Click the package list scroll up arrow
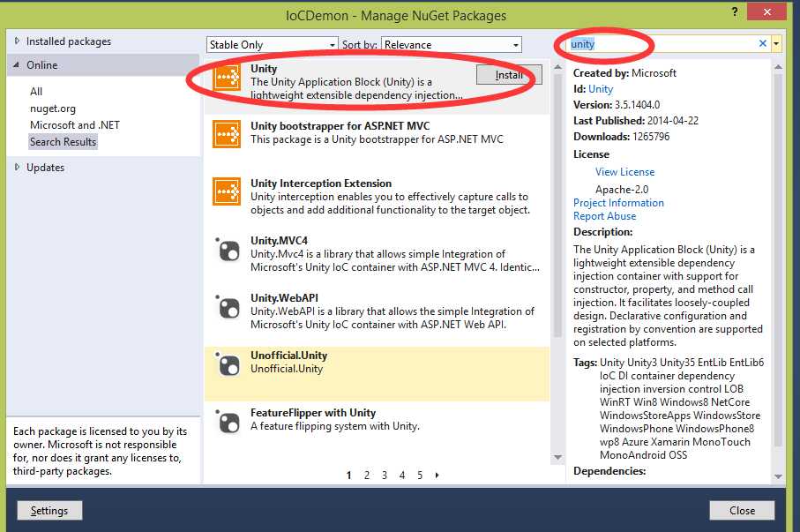800x532 pixels. 557,67
